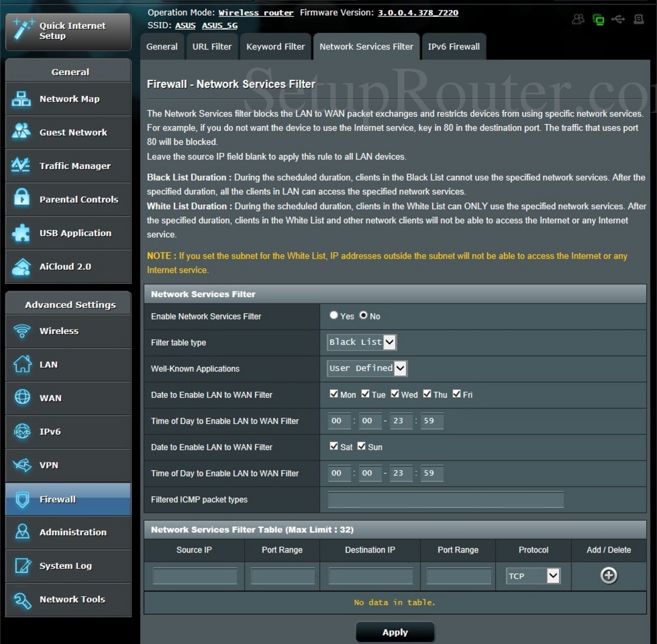Click the Source IP input field
657x644 pixels.
point(195,576)
